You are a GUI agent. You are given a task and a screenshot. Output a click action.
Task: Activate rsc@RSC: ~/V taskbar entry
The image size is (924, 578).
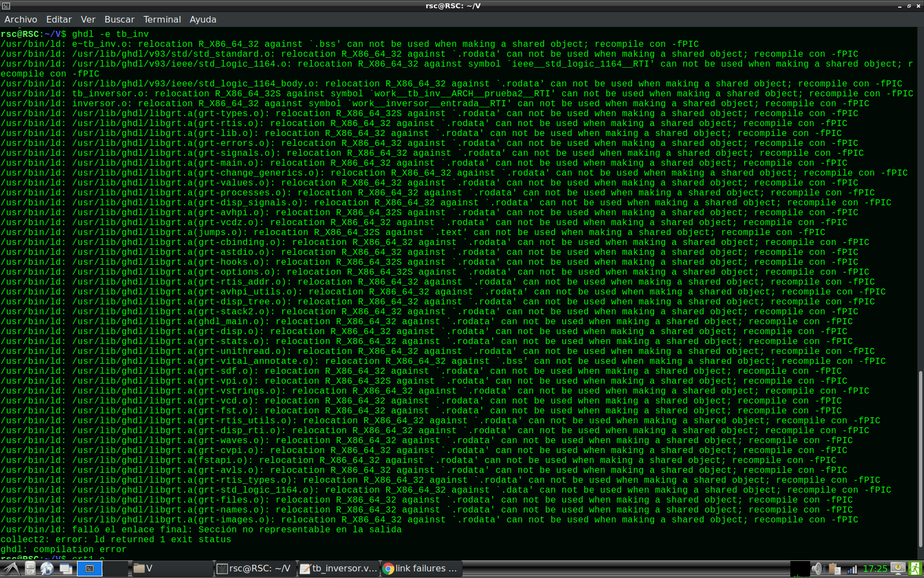255,569
